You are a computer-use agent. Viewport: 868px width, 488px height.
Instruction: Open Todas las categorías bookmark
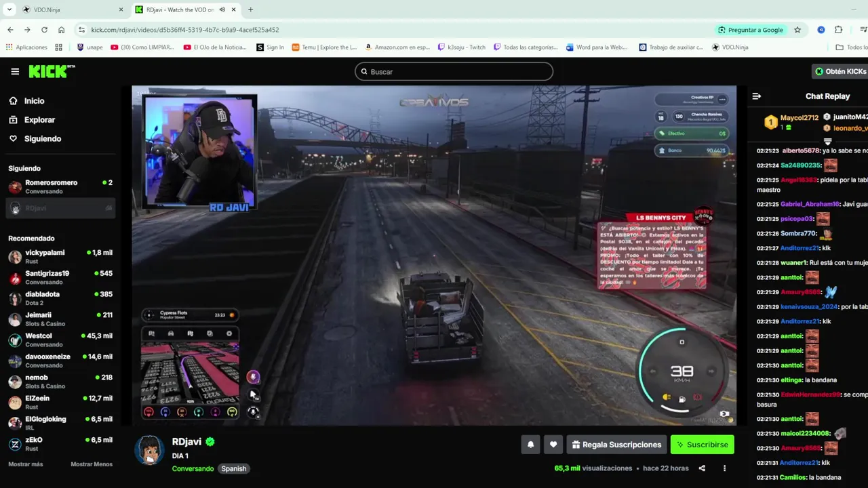tap(526, 47)
